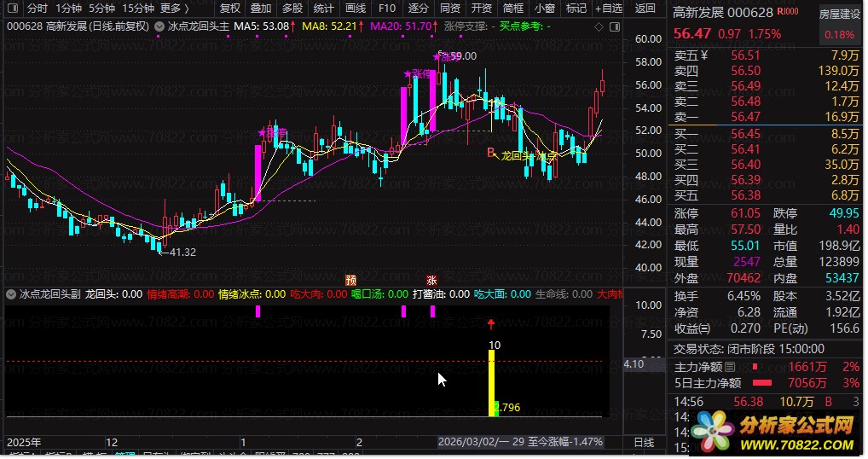Enable the 画线 drawing tools
The width and height of the screenshot is (868, 459).
356,9
